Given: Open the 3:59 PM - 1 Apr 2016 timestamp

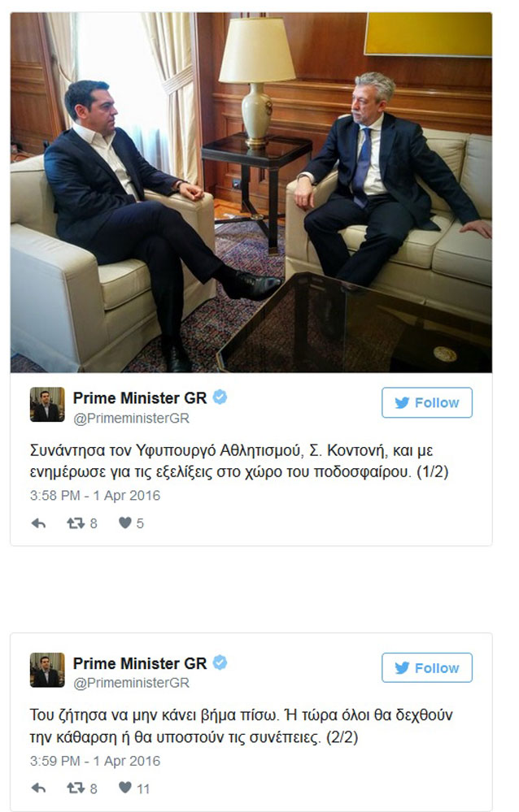Looking at the screenshot, I should 95,761.
